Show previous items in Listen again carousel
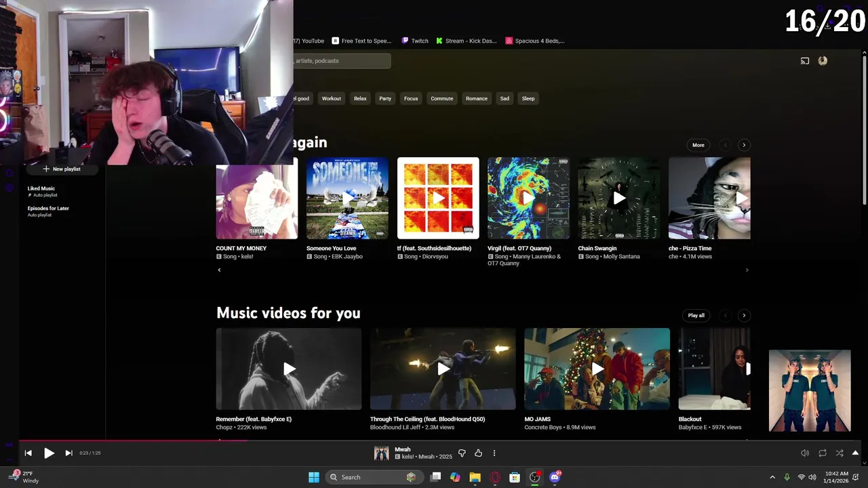Screen dimensions: 868x488 click(x=726, y=145)
